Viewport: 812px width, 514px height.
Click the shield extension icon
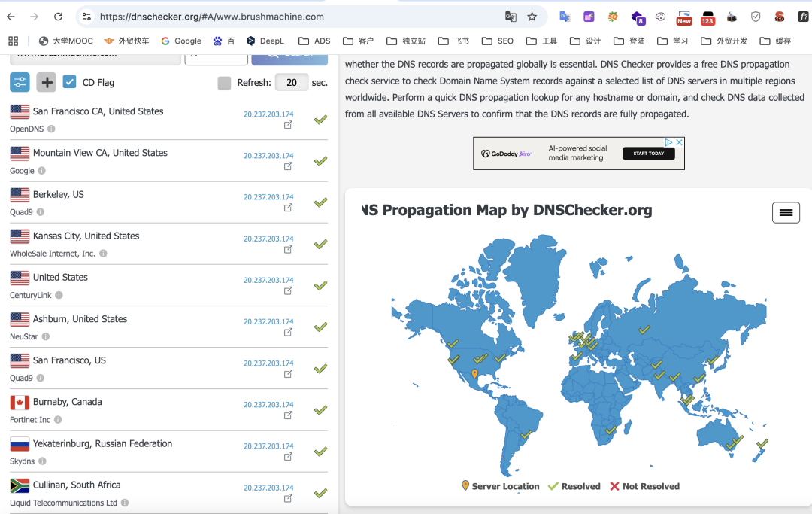point(756,17)
